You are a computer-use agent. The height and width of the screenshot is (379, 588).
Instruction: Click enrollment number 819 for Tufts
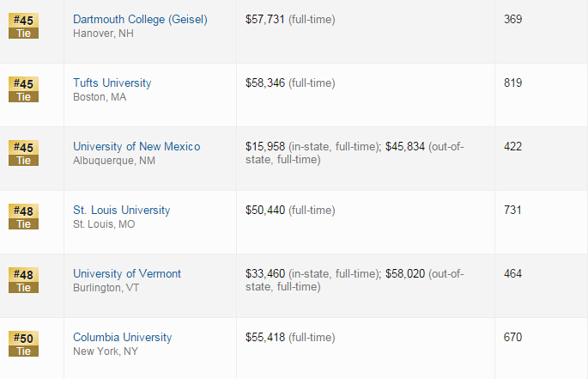tap(512, 83)
